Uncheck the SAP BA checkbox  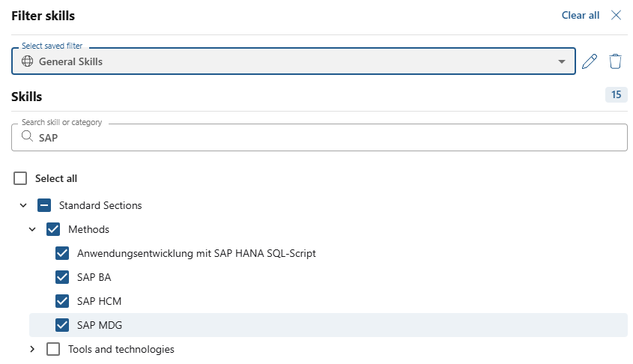point(62,277)
